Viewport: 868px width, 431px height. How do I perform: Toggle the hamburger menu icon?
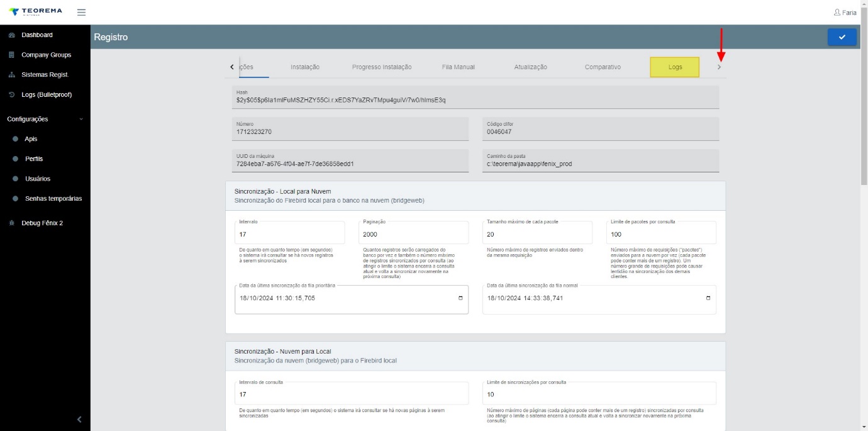[81, 13]
